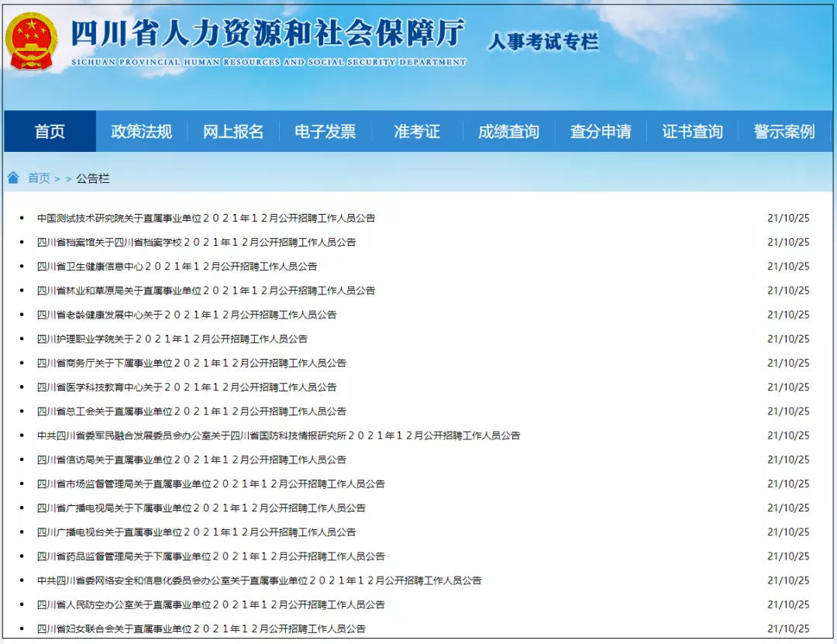Click the 公告栏 breadcrumb link
Viewport: 837px width, 644px height.
(94, 178)
